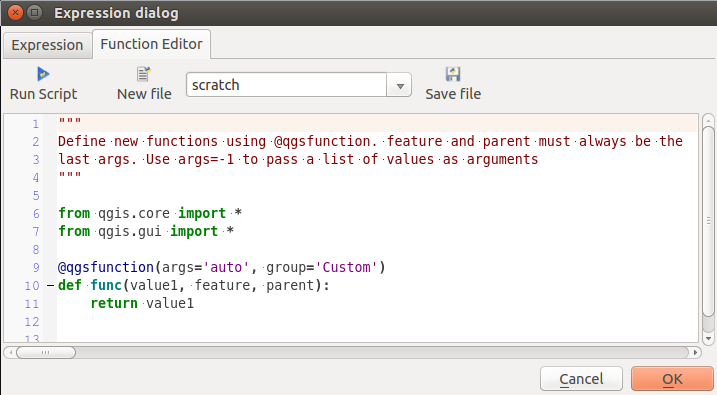This screenshot has height=395, width=717.
Task: Click the grey window button beside close
Action: pos(34,12)
